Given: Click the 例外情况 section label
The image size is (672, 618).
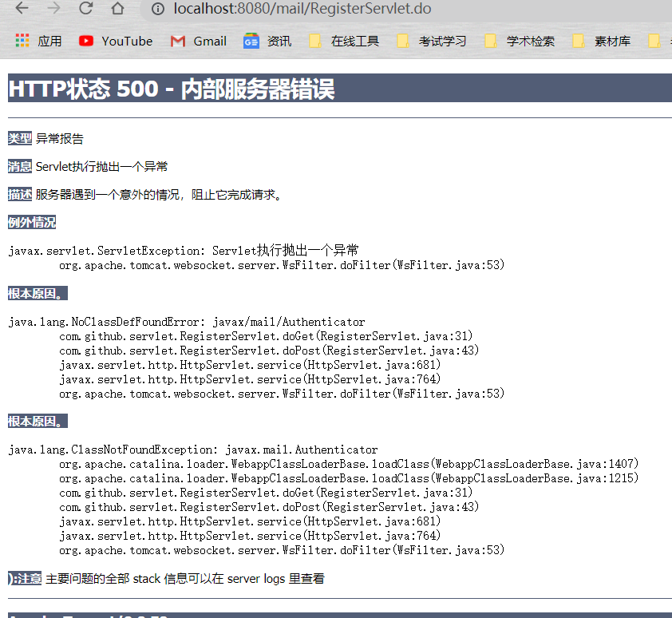Looking at the screenshot, I should click(x=32, y=223).
